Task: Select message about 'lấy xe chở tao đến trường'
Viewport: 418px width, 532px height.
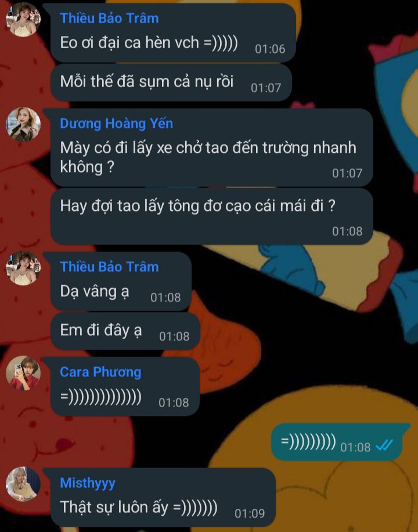Action: pyautogui.click(x=212, y=148)
